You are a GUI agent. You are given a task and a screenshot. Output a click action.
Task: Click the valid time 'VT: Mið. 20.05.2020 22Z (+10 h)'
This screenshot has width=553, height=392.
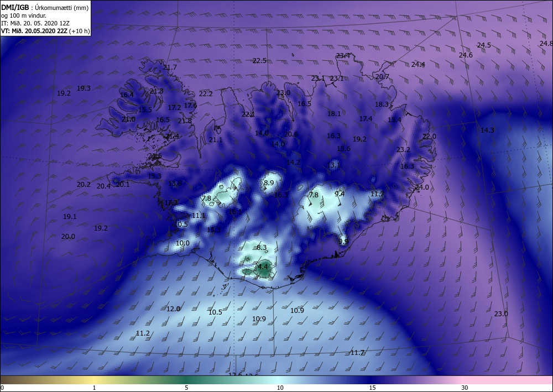pyautogui.click(x=45, y=31)
